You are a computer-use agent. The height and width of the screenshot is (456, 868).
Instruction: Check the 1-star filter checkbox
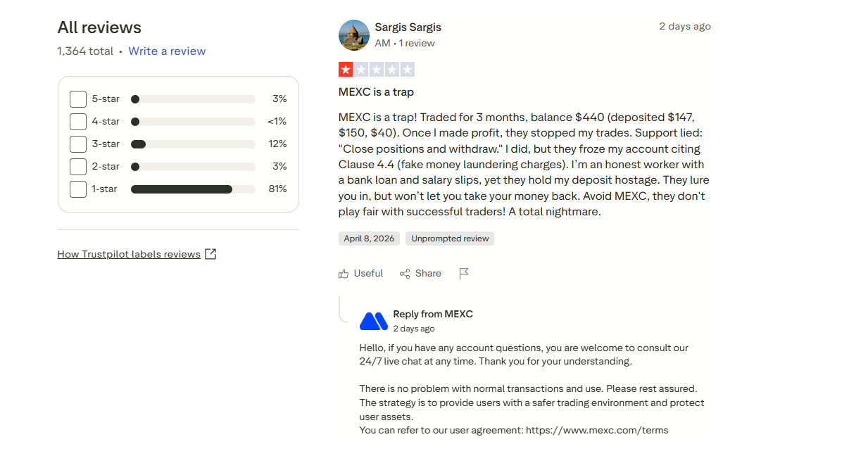tap(77, 189)
